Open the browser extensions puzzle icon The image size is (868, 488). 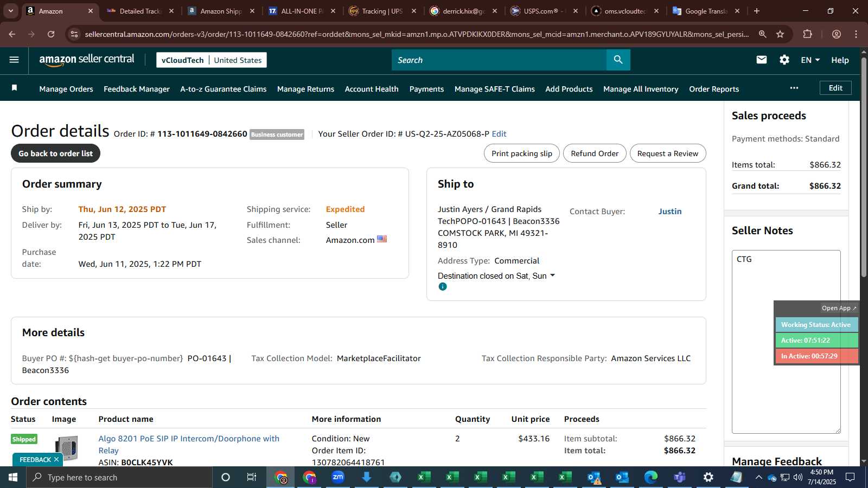(808, 34)
